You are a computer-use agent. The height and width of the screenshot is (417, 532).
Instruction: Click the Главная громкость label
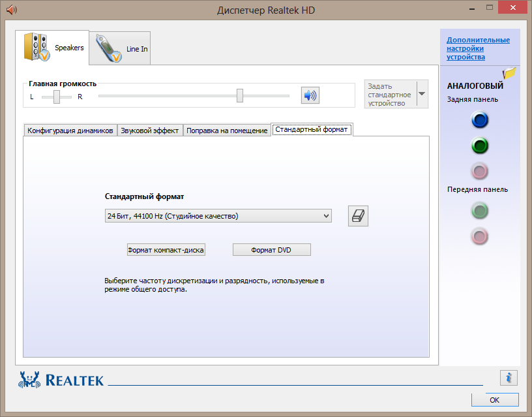[x=63, y=84]
